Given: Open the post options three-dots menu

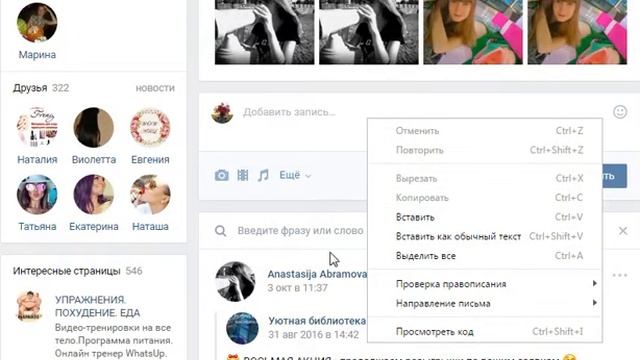Looking at the screenshot, I should point(620,276).
